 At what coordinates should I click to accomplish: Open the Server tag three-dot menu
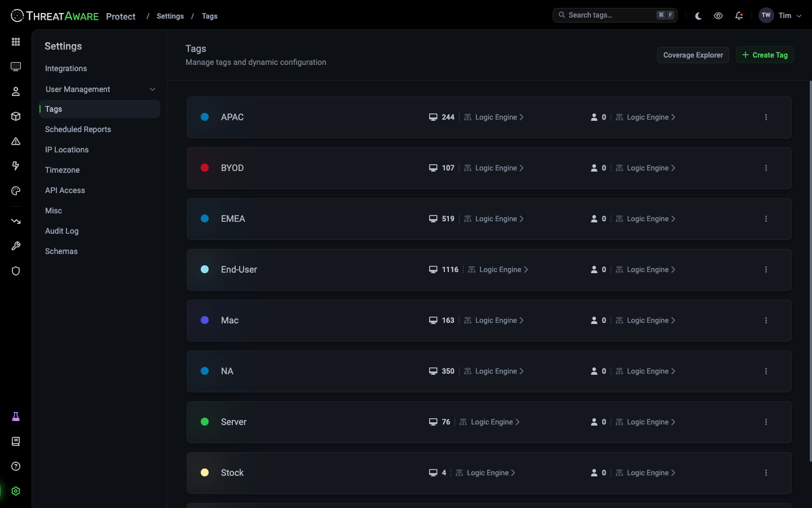point(766,422)
